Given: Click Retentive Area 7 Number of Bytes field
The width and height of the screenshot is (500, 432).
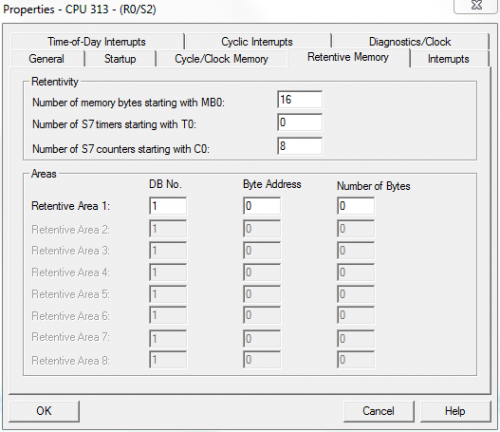Looking at the screenshot, I should point(356,339).
